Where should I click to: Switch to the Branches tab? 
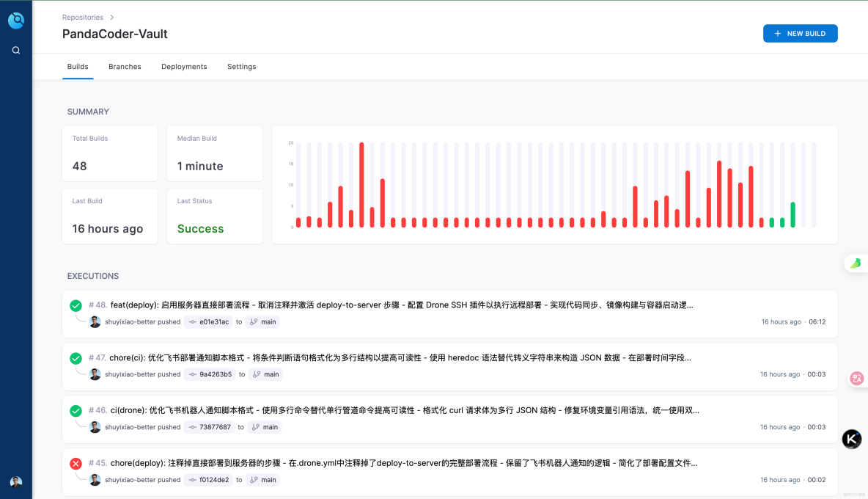point(125,66)
